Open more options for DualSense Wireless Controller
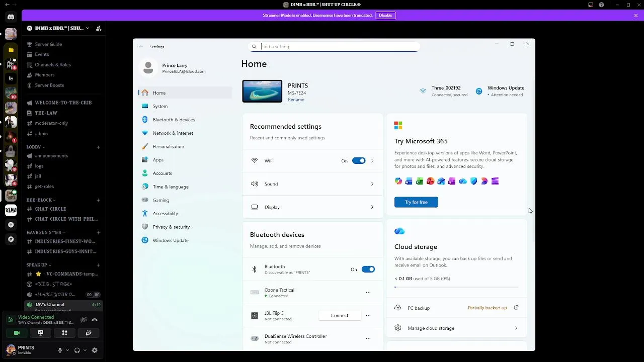 click(368, 338)
